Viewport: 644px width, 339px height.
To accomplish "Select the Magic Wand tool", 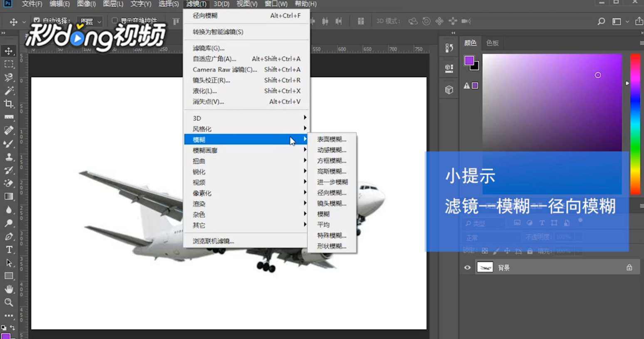I will click(9, 91).
